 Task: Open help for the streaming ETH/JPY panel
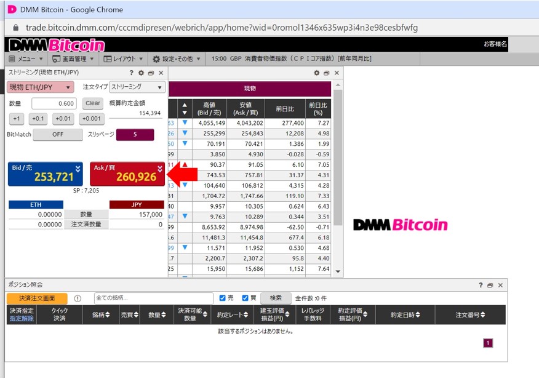(131, 73)
